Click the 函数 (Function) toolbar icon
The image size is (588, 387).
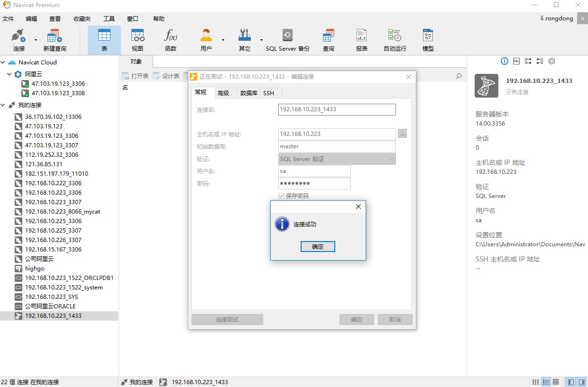[x=171, y=40]
